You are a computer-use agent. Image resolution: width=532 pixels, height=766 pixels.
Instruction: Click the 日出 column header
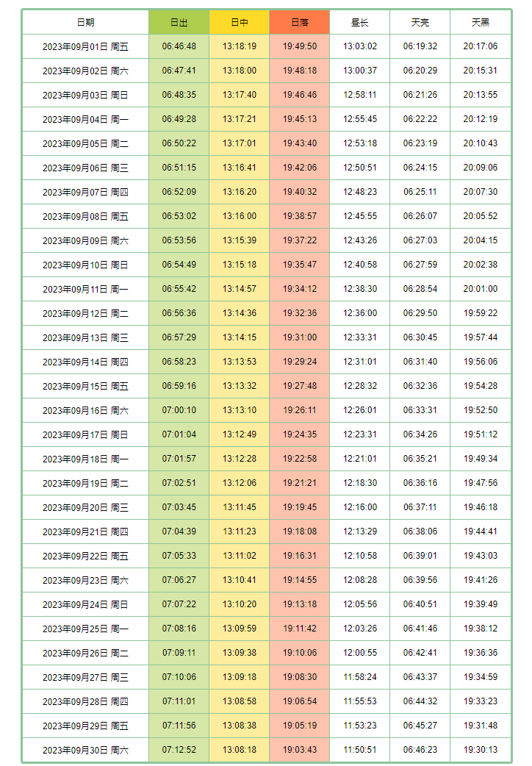179,23
